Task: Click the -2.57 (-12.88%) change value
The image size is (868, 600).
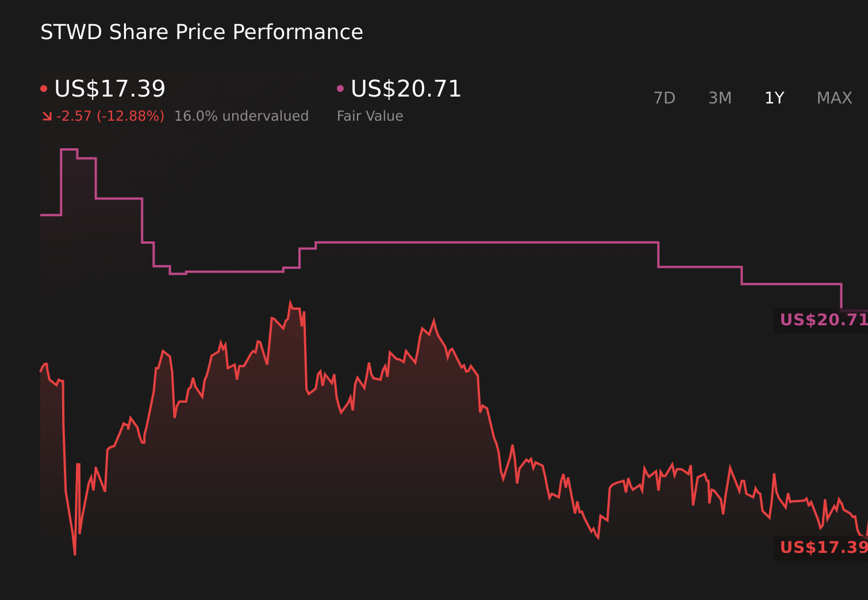Action: pos(109,116)
